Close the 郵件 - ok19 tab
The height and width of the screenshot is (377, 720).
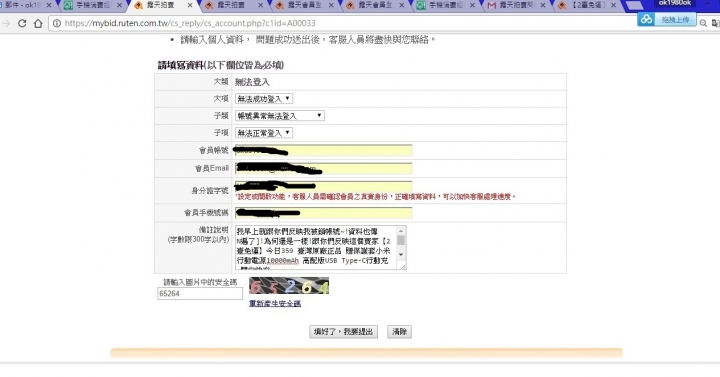pos(49,5)
